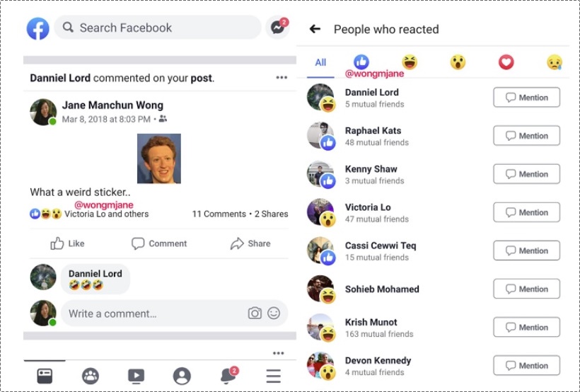Viewport: 580px width, 392px height.
Task: Click the Search Facebook field
Action: pos(158,28)
